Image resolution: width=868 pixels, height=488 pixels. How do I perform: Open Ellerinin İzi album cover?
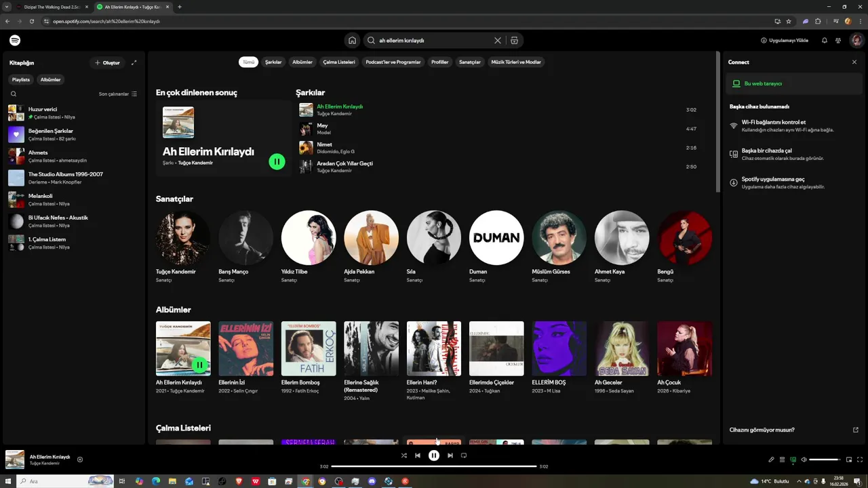pos(246,348)
